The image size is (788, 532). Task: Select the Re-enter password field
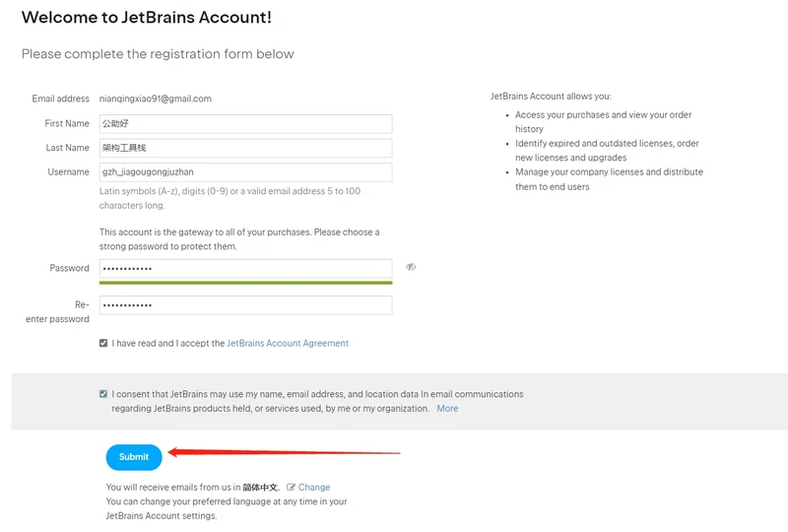point(245,305)
